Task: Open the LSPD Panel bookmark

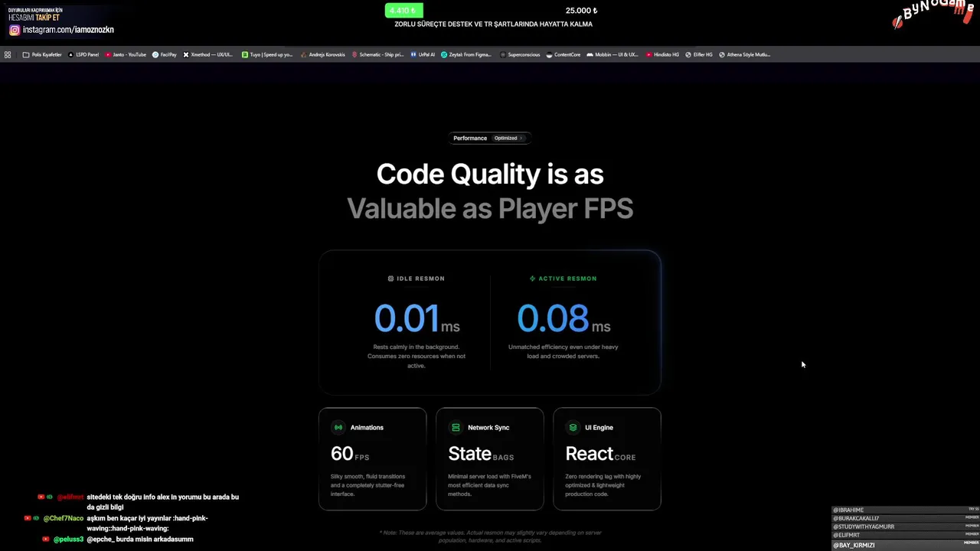Action: [x=83, y=54]
